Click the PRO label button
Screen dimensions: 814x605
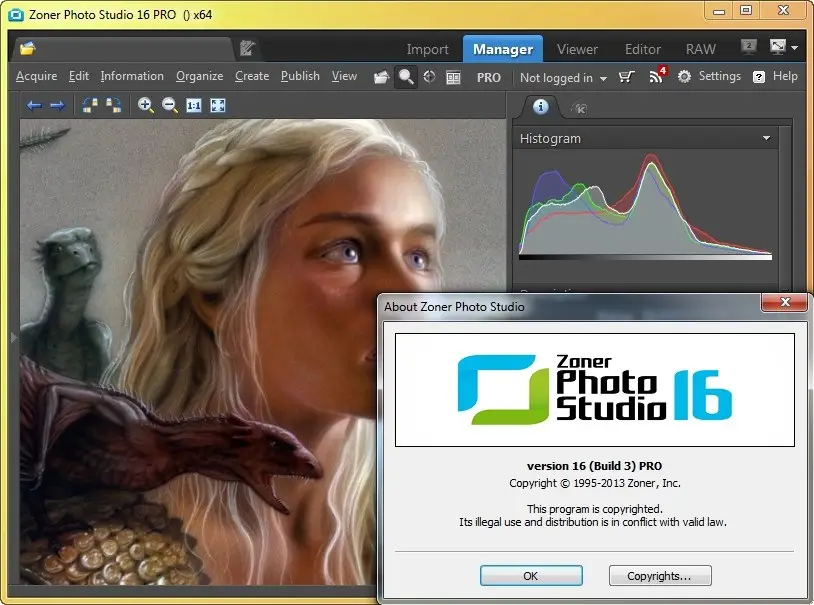coord(489,78)
